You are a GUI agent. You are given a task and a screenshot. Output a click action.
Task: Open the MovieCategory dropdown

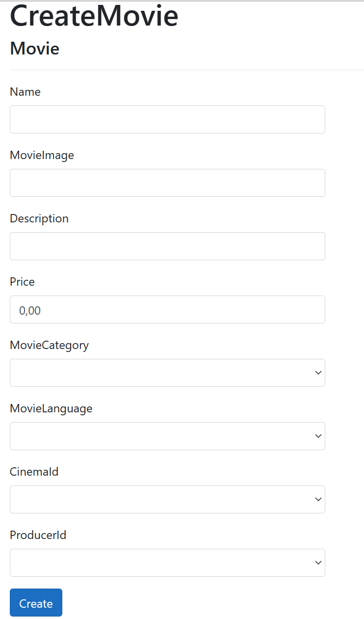click(x=167, y=373)
